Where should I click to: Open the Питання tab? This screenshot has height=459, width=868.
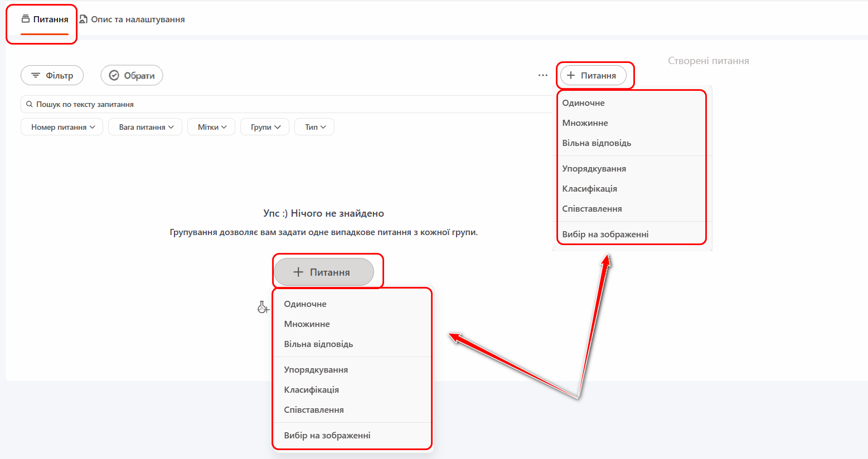[45, 19]
